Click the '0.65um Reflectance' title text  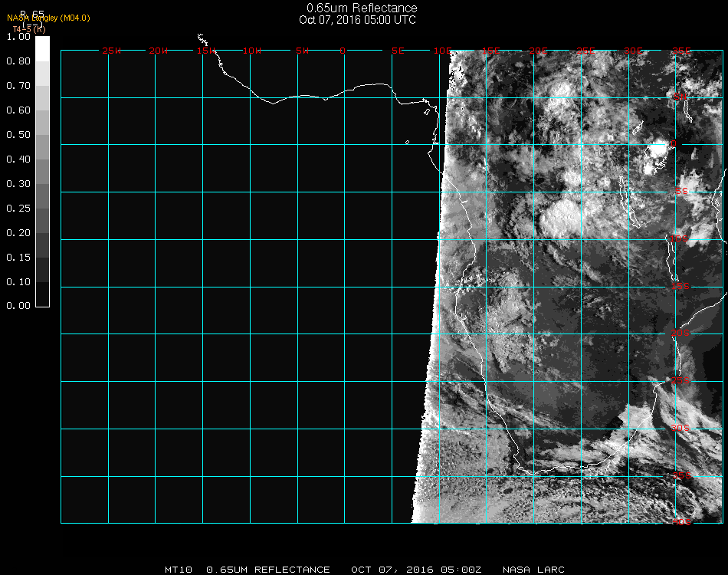(362, 8)
